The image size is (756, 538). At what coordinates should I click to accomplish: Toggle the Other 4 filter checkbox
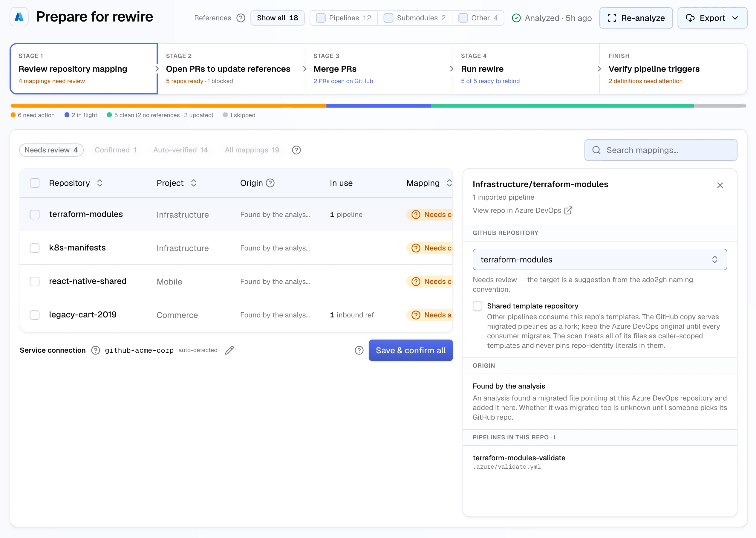[x=463, y=18]
